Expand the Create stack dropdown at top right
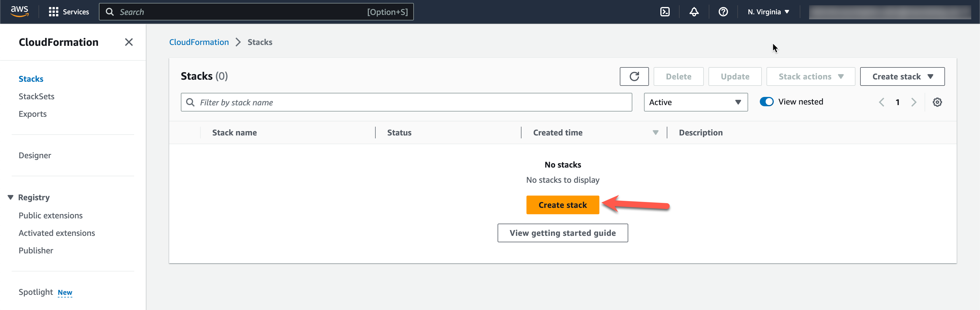Viewport: 980px width, 310px height. pyautogui.click(x=902, y=76)
